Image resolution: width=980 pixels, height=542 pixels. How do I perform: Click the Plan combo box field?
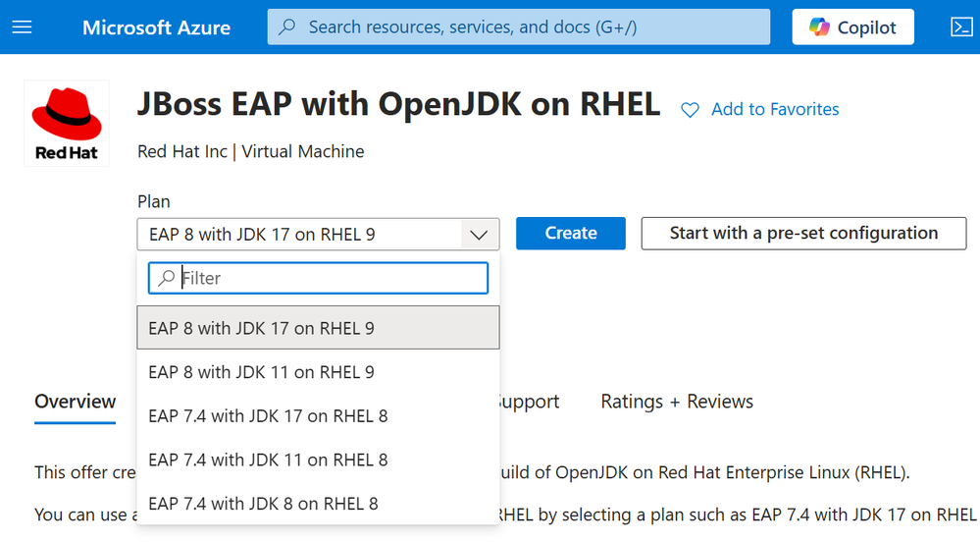[x=318, y=234]
